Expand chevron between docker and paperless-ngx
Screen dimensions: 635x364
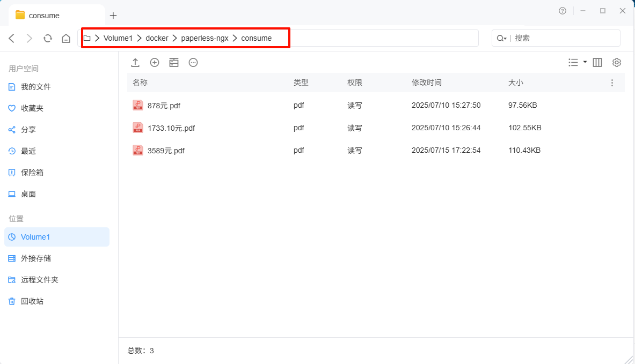[x=175, y=38]
